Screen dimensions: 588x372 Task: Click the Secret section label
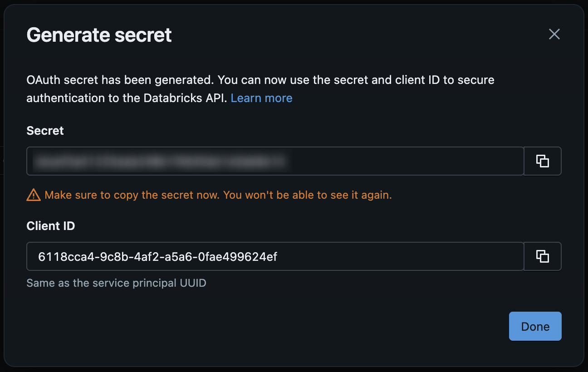pyautogui.click(x=45, y=131)
